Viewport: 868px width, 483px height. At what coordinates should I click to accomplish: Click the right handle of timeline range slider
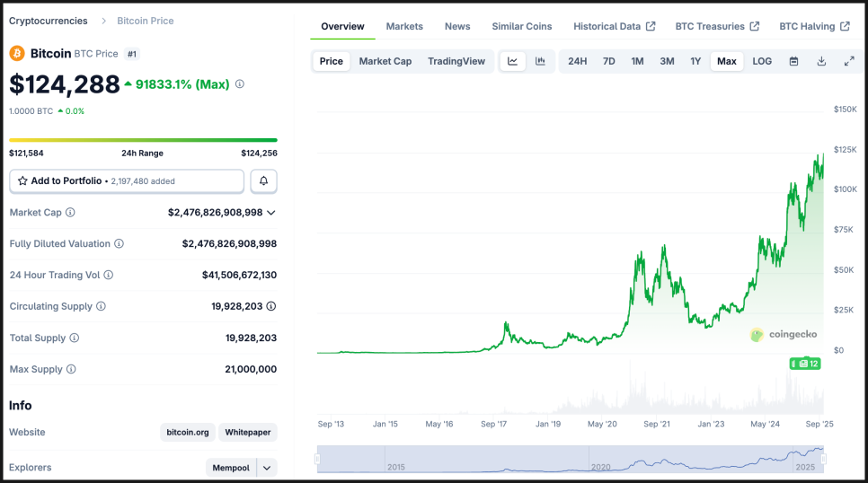pyautogui.click(x=823, y=459)
